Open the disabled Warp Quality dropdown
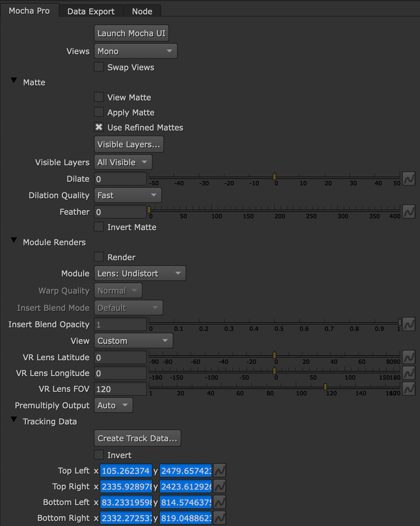420x526 pixels. tap(118, 290)
